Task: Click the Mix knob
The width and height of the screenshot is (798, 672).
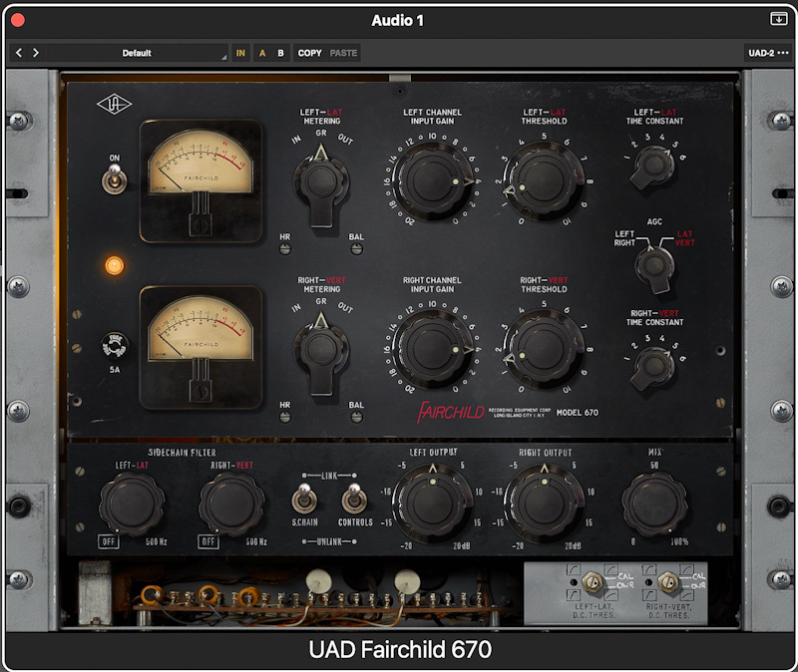Action: pyautogui.click(x=654, y=504)
